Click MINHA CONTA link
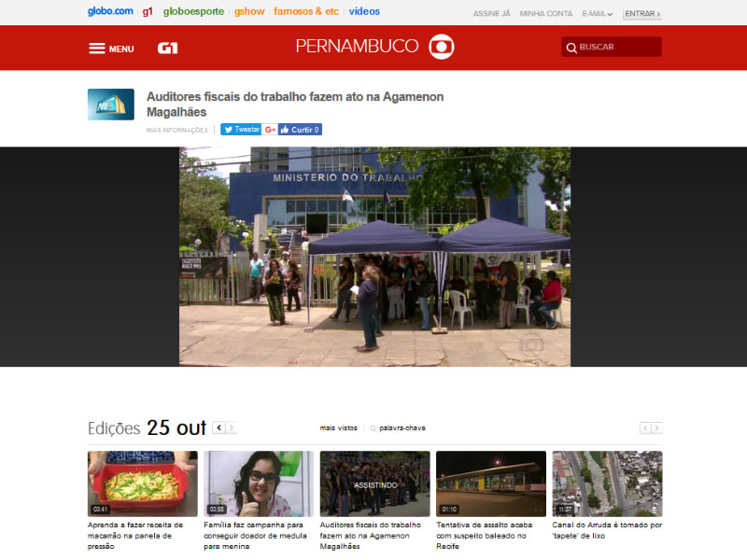Viewport: 747px width, 560px height. 546,14
